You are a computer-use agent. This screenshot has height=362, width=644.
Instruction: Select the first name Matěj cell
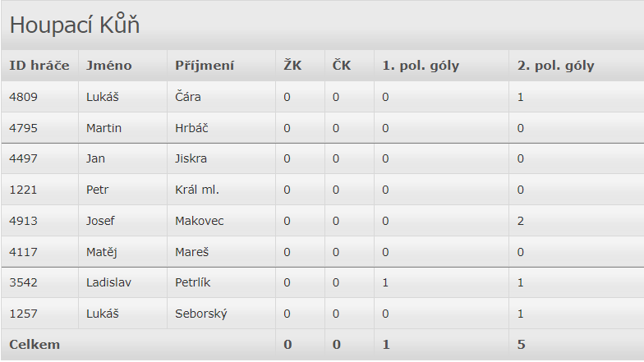point(101,252)
